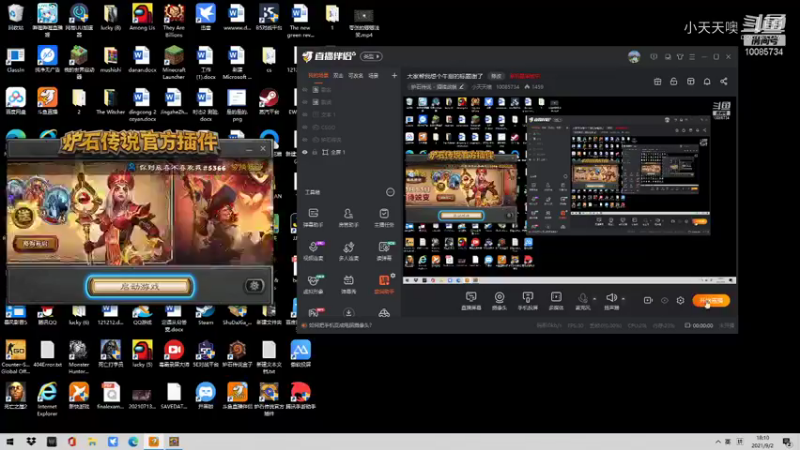Click the share icon above the preview
The width and height of the screenshot is (800, 450).
pos(723,82)
